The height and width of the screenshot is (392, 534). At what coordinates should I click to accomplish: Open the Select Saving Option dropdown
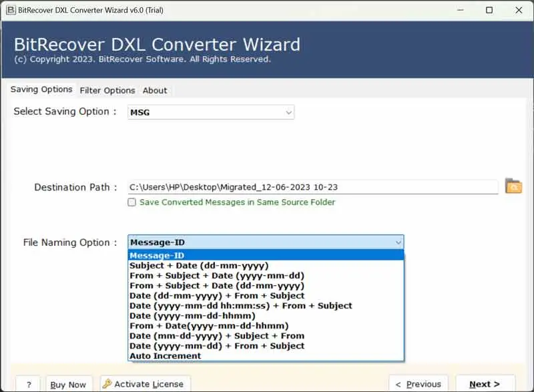211,112
